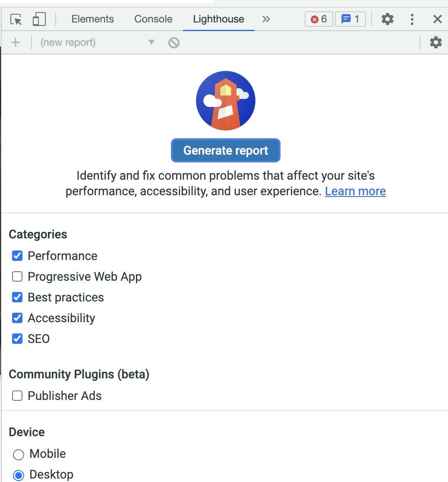
Task: Expand the hidden tabs chevron menu
Action: tap(266, 19)
